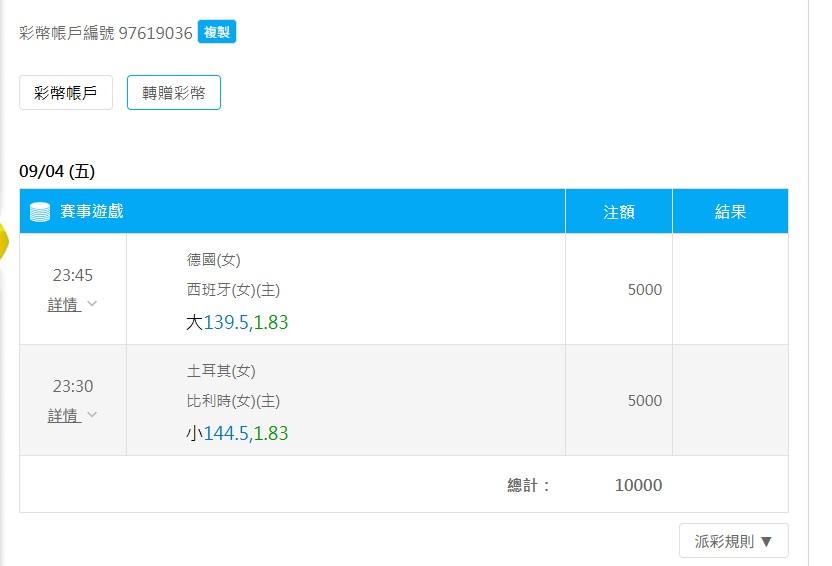
Task: Click the 比利時(女)(主) team name
Action: [x=233, y=400]
